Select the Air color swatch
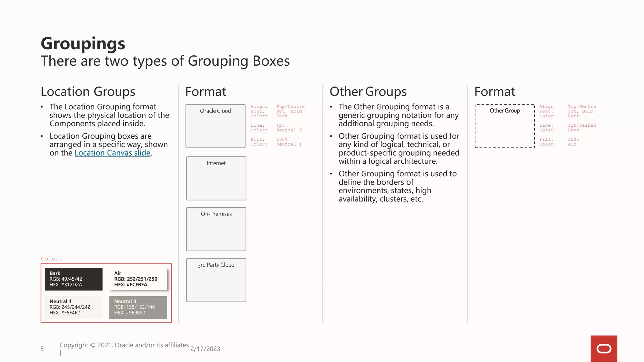The image size is (644, 362). click(138, 279)
